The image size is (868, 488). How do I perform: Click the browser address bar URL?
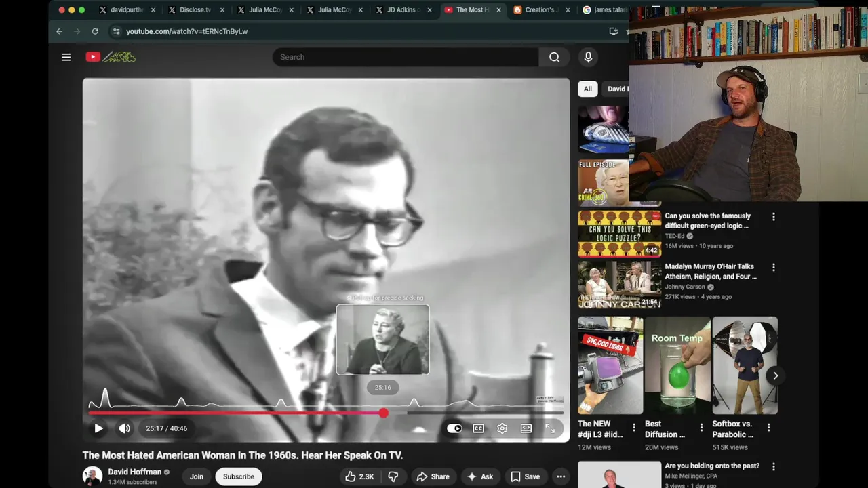186,31
